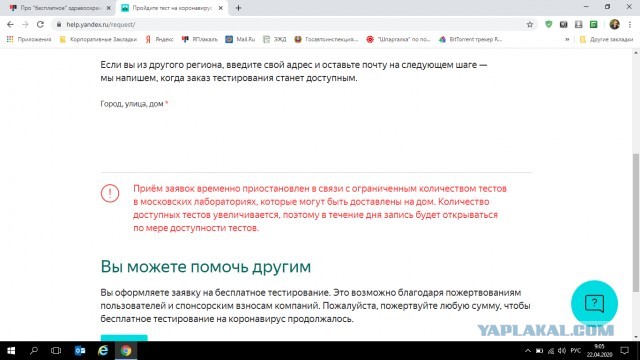This screenshot has width=640, height=360.
Task: Click the Chrome taskbar icon
Action: (126, 351)
